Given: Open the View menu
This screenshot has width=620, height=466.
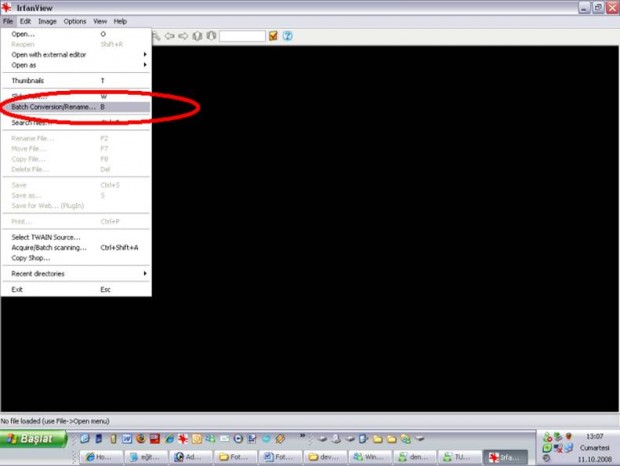Looking at the screenshot, I should pos(100,21).
